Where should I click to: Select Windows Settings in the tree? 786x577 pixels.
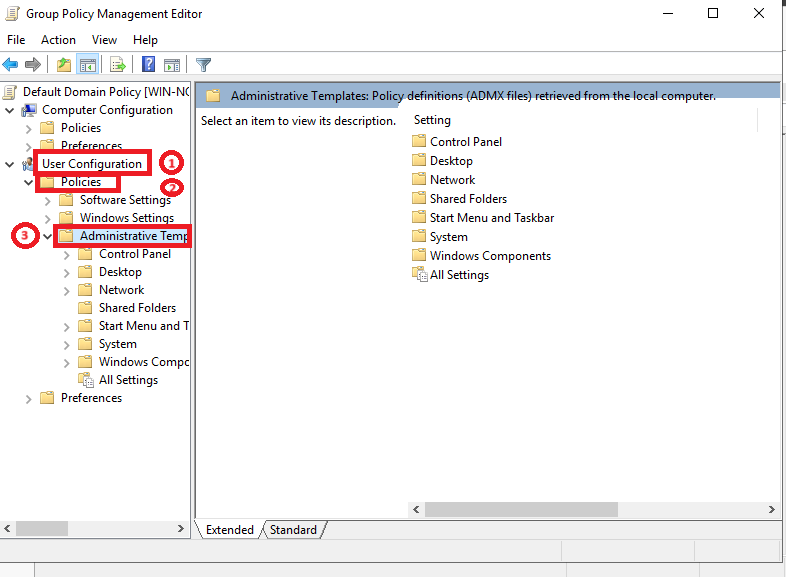[x=127, y=218]
